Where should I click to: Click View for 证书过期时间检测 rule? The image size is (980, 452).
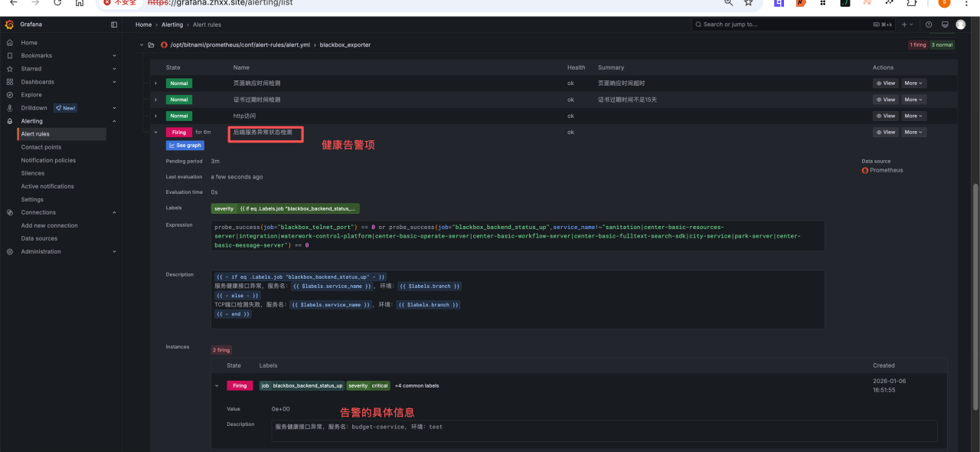885,100
